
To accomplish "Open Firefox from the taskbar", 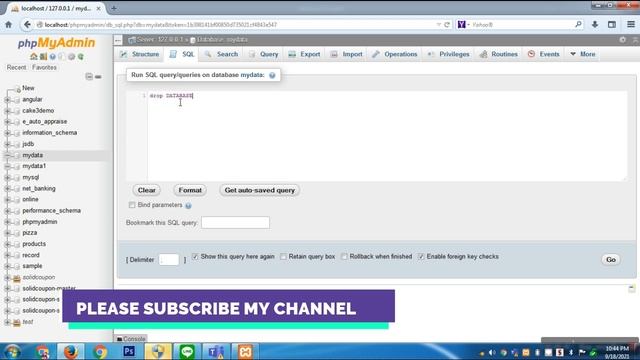I will click(70, 351).
